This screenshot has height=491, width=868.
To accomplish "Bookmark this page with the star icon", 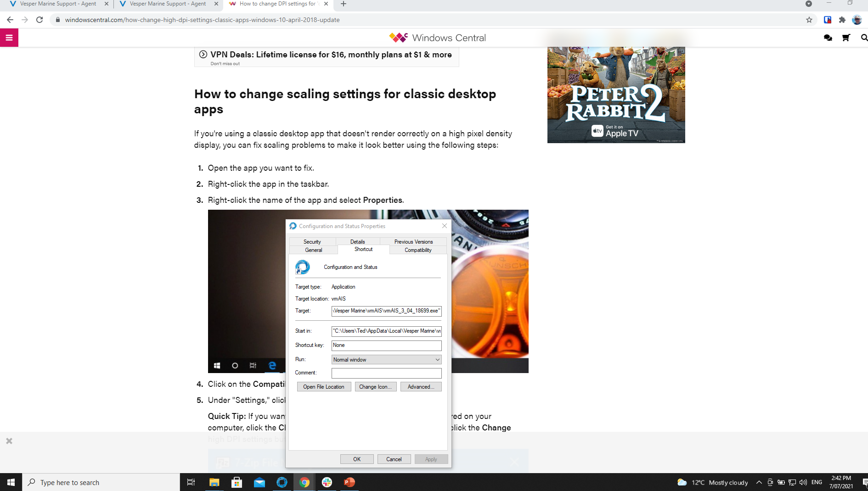I will [809, 20].
